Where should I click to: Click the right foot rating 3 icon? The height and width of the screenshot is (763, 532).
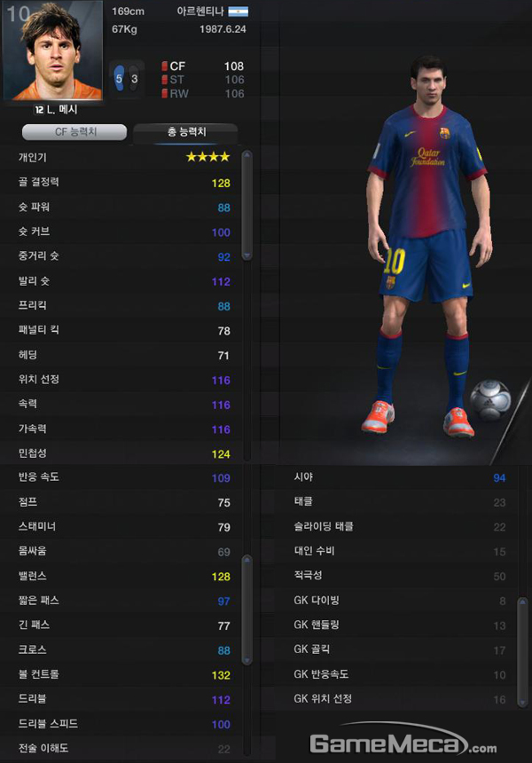coord(134,78)
